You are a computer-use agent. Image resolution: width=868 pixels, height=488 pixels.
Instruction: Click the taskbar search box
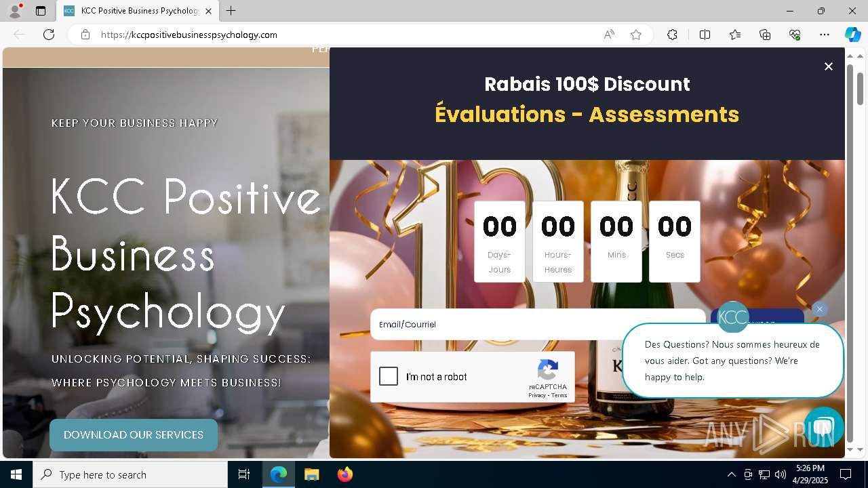pyautogui.click(x=130, y=474)
